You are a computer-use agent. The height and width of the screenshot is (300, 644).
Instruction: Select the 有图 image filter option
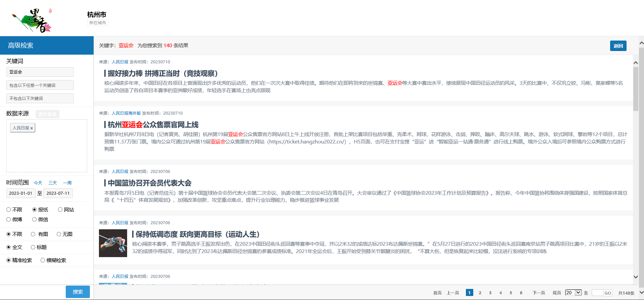pos(33,234)
